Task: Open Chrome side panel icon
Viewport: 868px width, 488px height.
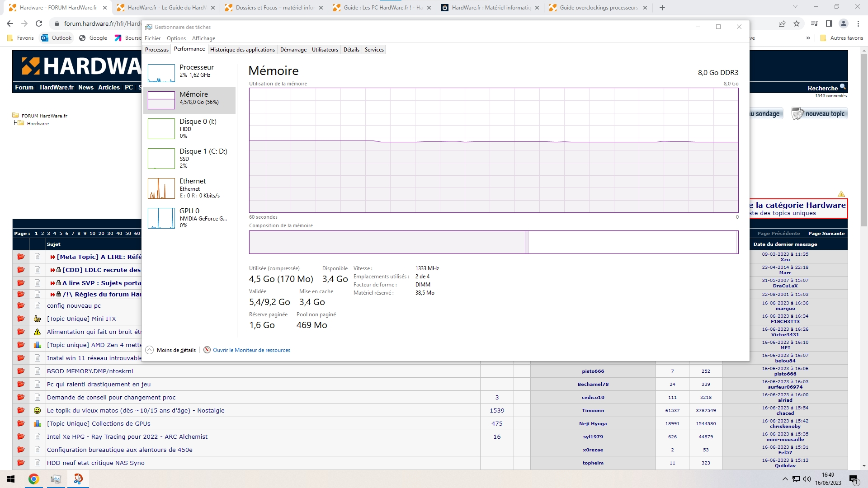Action: pyautogui.click(x=829, y=23)
